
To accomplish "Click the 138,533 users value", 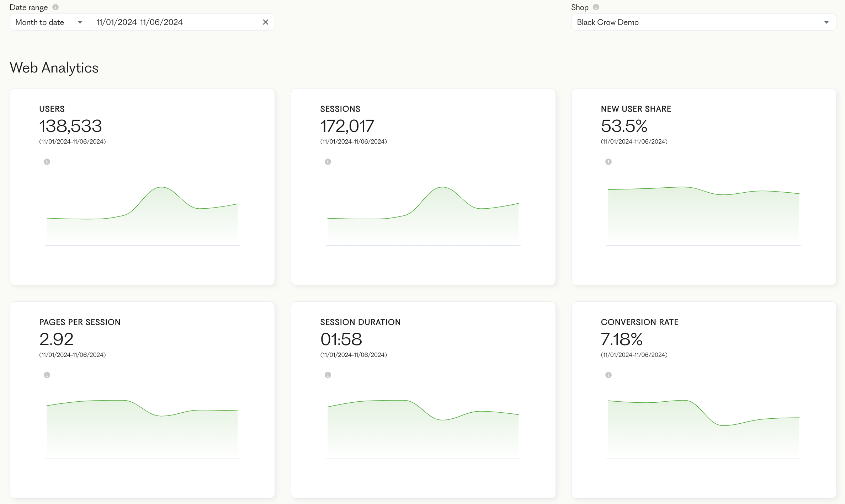I will [70, 126].
